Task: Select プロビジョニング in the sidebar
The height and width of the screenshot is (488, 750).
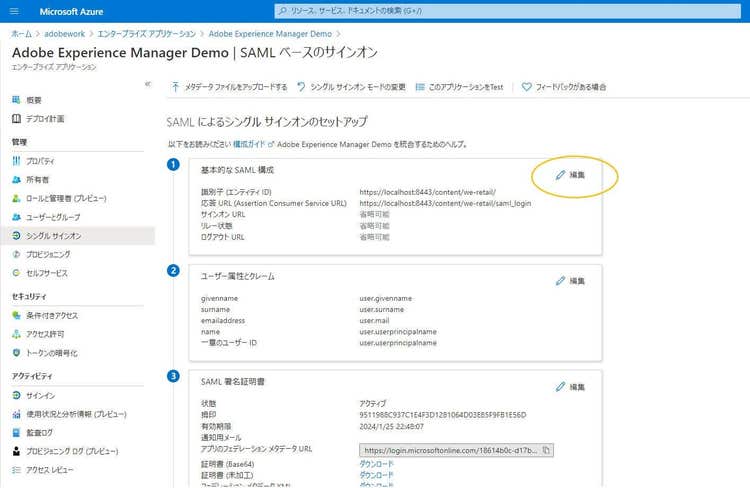Action: [x=48, y=254]
